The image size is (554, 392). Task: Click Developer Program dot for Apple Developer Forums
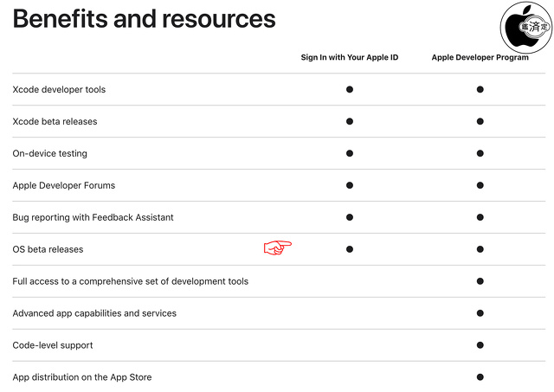click(x=480, y=185)
